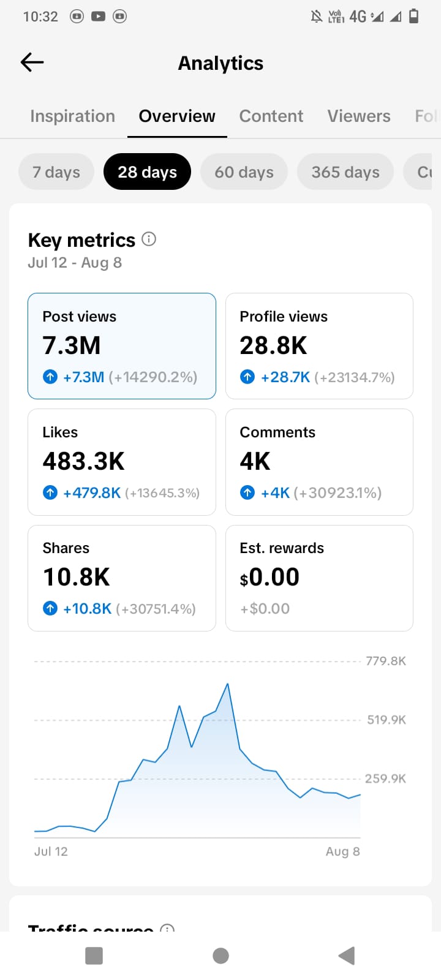This screenshot has width=441, height=980.
Task: Tap the peak point on views chart
Action: 228,684
